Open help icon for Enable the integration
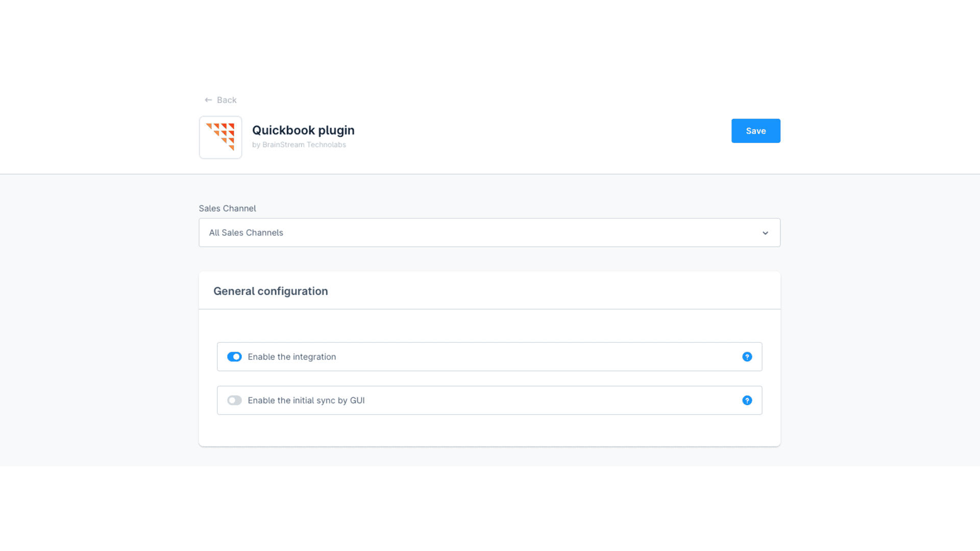Image resolution: width=980 pixels, height=551 pixels. point(747,357)
